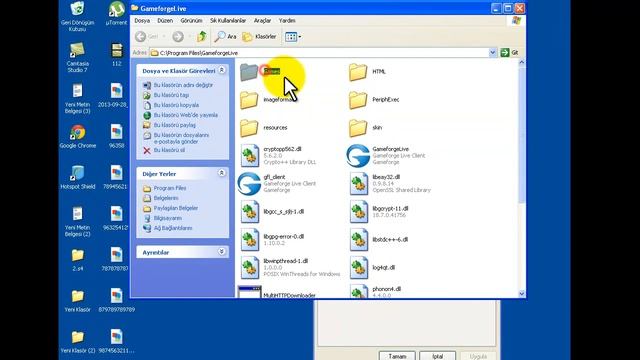Open the Views layout dropdown
640x360 pixels.
[x=293, y=37]
